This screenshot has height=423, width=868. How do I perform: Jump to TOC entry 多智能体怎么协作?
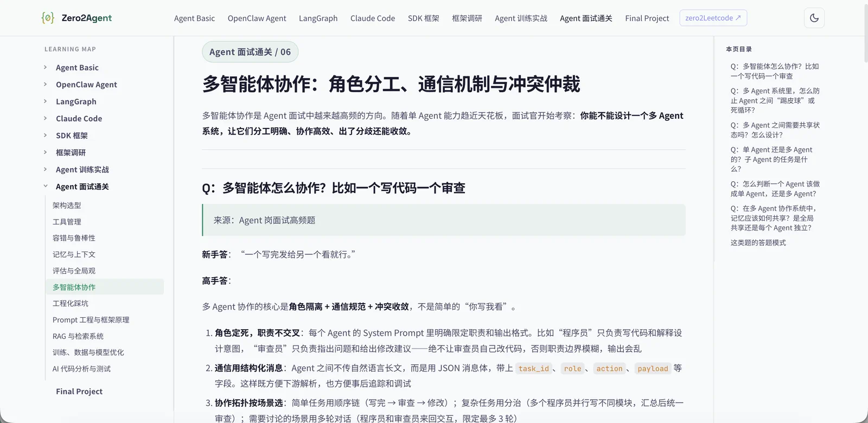[x=775, y=71]
